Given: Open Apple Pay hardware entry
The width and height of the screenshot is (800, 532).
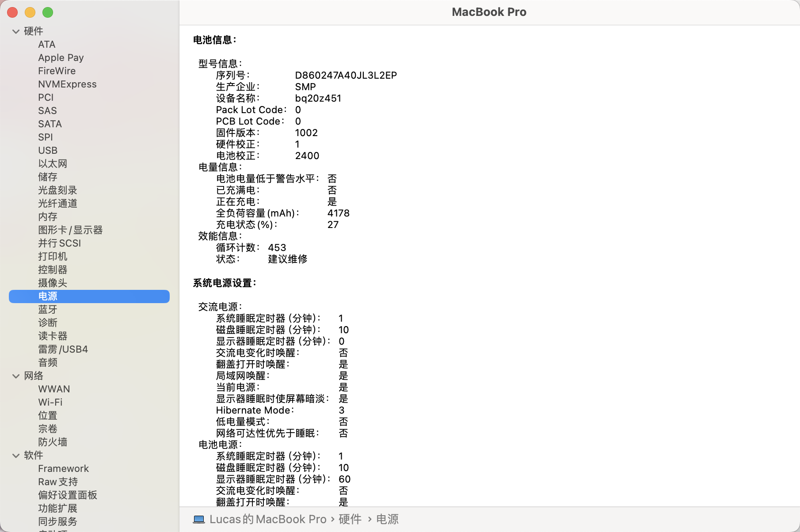Looking at the screenshot, I should click(x=61, y=58).
